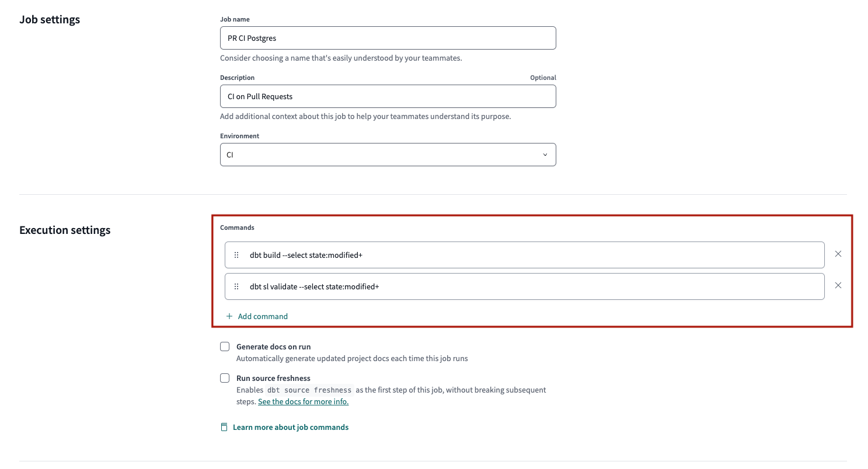Grab the drag handle for dbt sl validate command
The width and height of the screenshot is (868, 469).
click(x=236, y=286)
